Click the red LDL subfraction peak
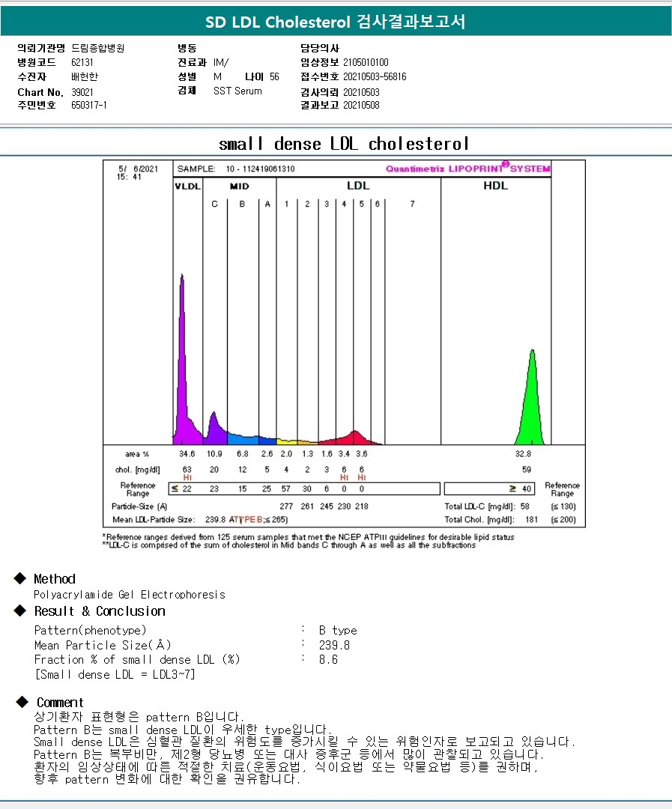 pos(354,438)
